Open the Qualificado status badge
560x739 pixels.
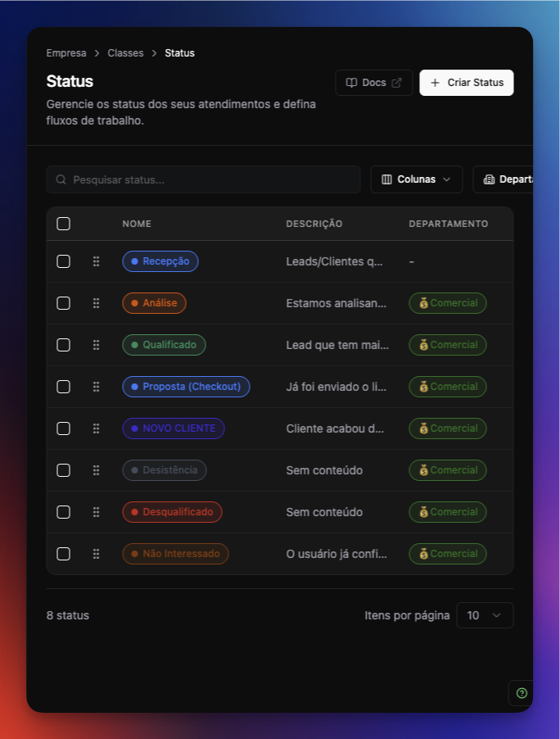click(x=164, y=345)
